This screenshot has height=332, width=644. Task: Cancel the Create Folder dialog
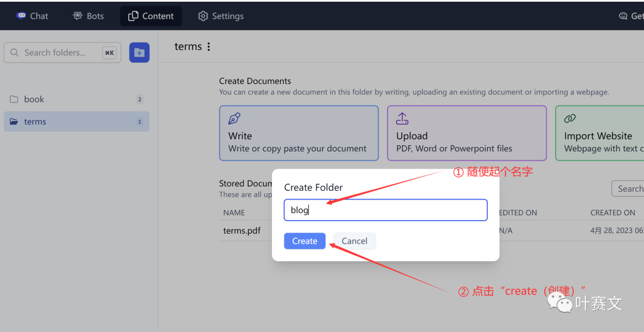click(354, 241)
